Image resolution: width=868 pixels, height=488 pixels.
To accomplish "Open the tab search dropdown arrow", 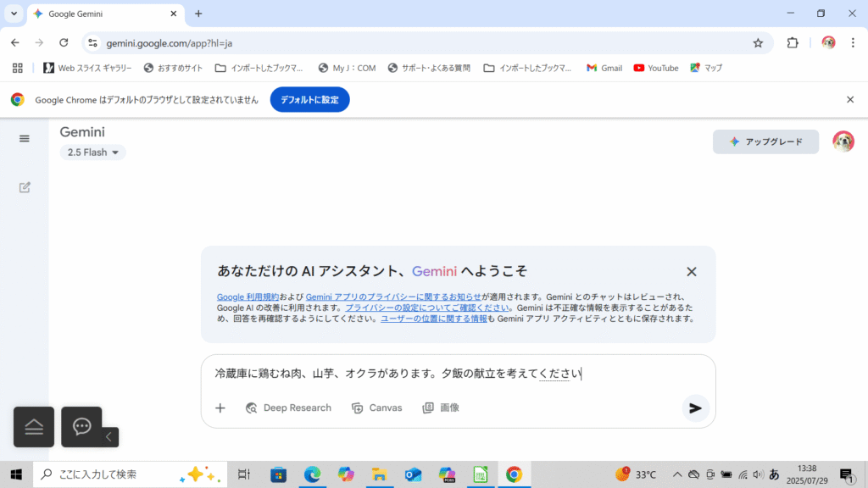I will (x=14, y=14).
